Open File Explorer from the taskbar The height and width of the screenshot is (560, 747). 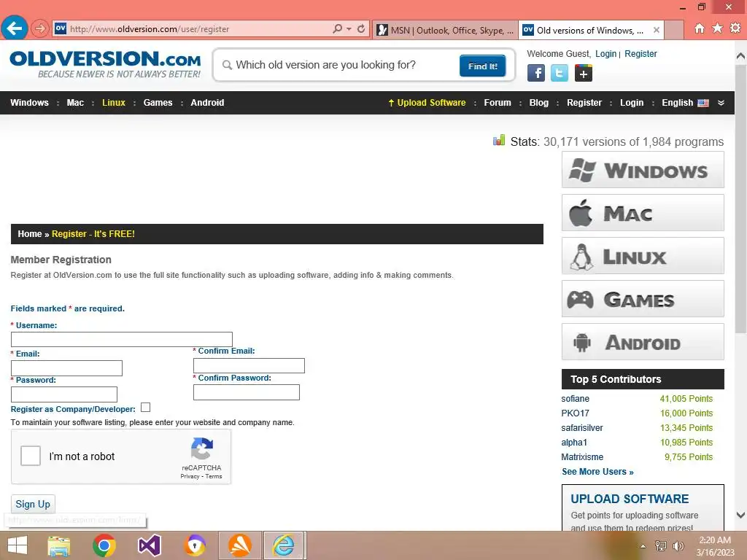tap(59, 545)
